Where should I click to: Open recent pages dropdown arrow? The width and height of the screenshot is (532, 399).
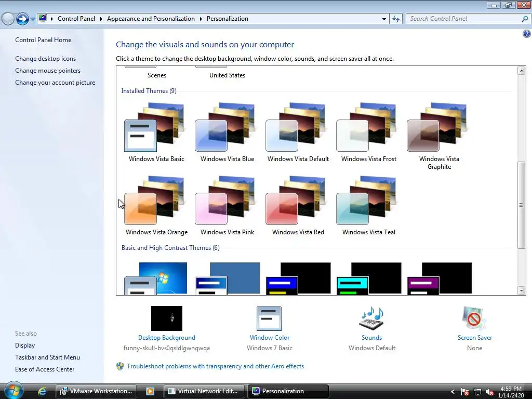33,19
